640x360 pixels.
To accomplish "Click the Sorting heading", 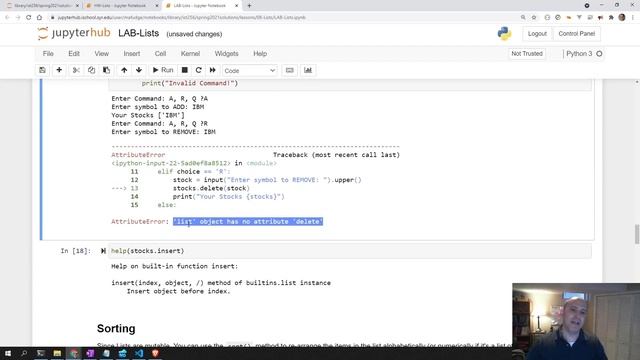I will [116, 328].
